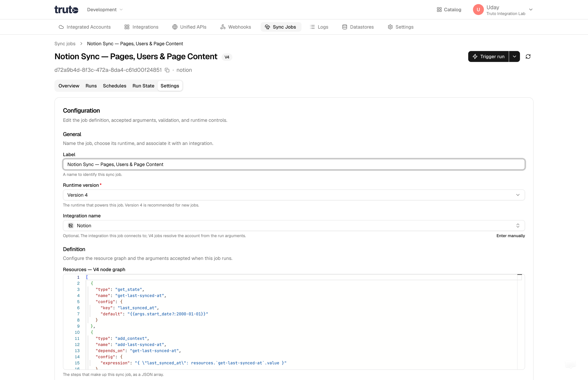Open the Run State tab

pos(143,86)
